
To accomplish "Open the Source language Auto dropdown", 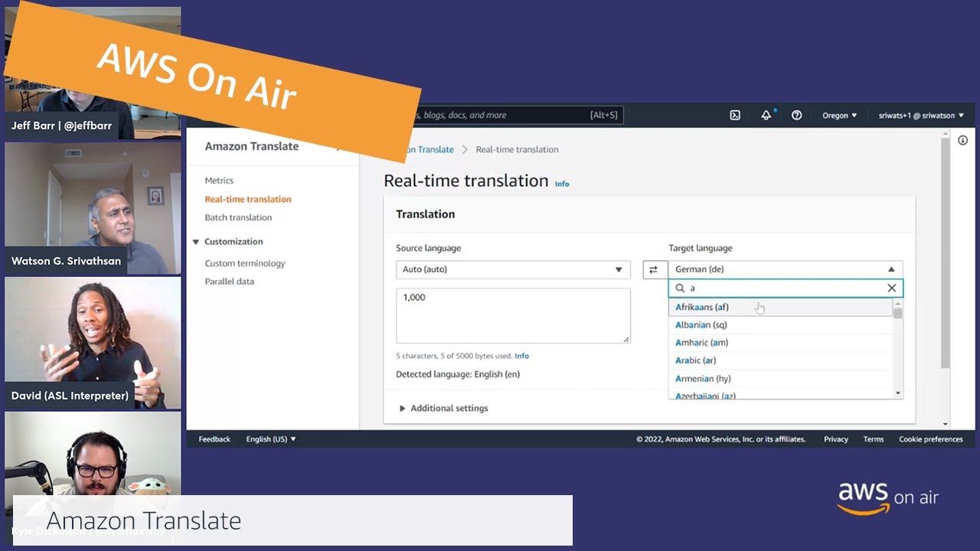I will click(x=513, y=269).
